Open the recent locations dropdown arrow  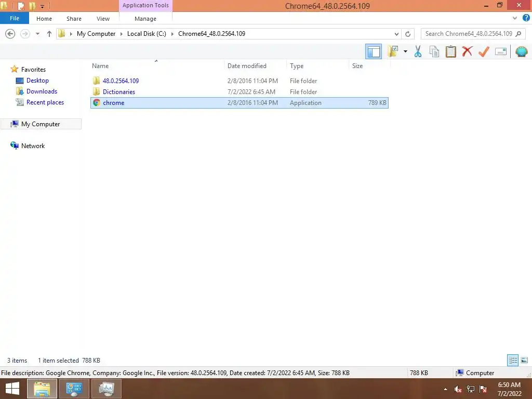pyautogui.click(x=37, y=34)
